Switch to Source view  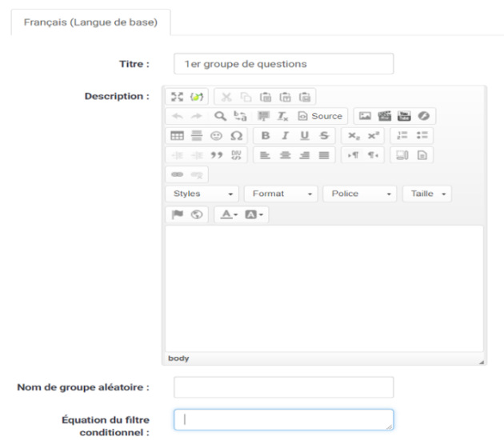click(x=320, y=116)
